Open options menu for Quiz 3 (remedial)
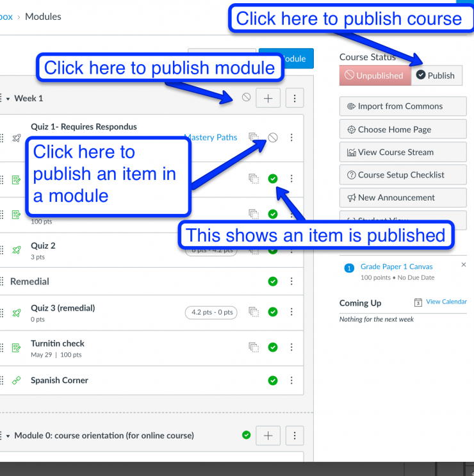Image resolution: width=474 pixels, height=476 pixels. coord(291,312)
